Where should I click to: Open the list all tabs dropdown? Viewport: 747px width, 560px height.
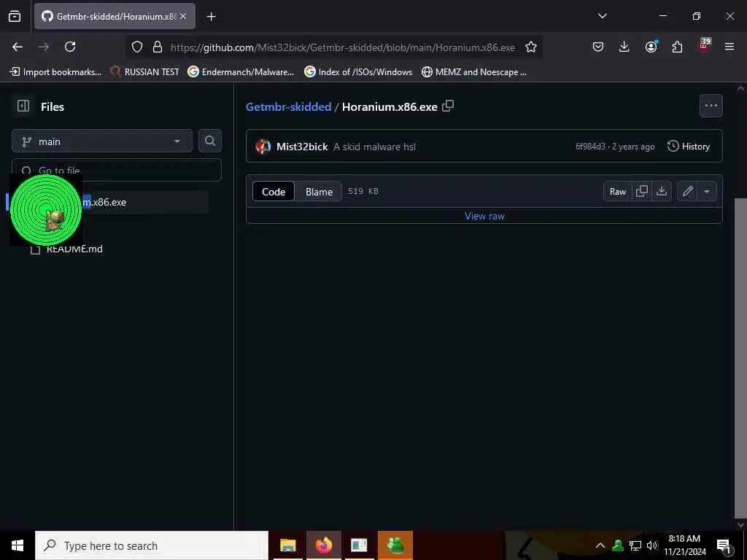tap(602, 16)
